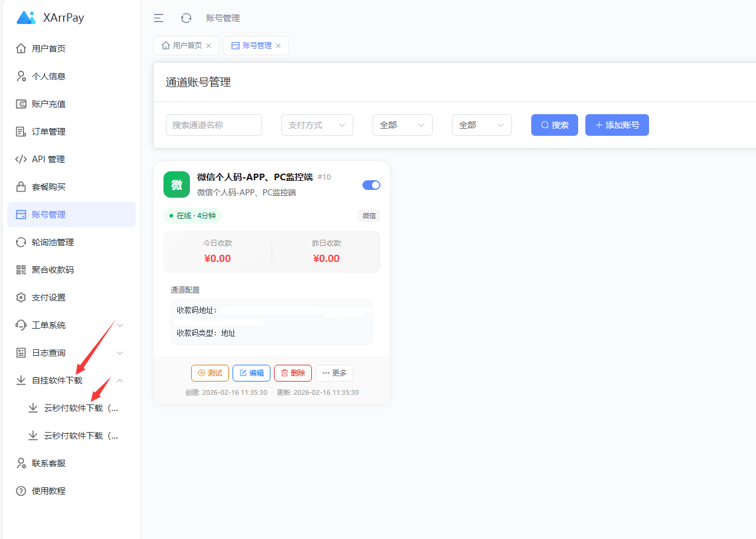Switch to the 账号管理 tab
Screen dimensions: 756x539
click(256, 46)
